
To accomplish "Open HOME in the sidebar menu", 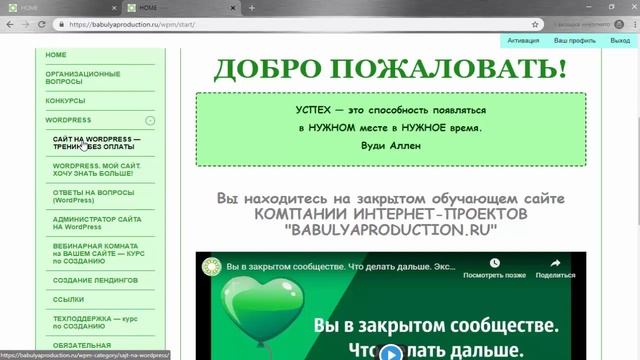I will coord(56,55).
